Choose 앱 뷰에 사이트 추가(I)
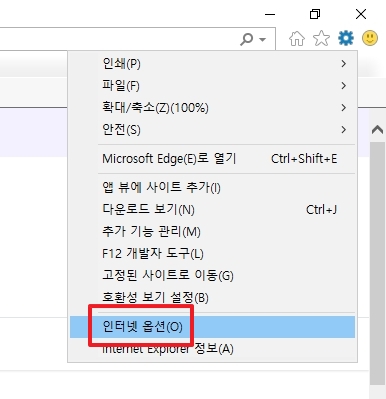The width and height of the screenshot is (386, 399). click(213, 187)
